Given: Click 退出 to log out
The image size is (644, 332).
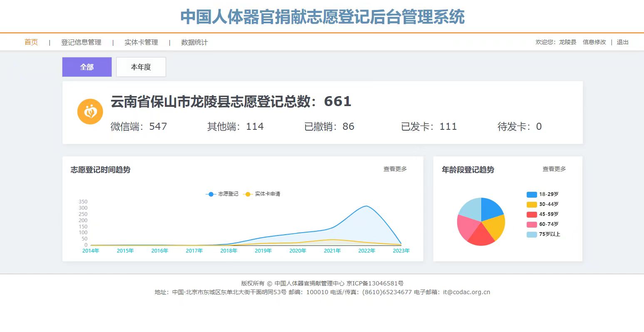Looking at the screenshot, I should tap(622, 42).
